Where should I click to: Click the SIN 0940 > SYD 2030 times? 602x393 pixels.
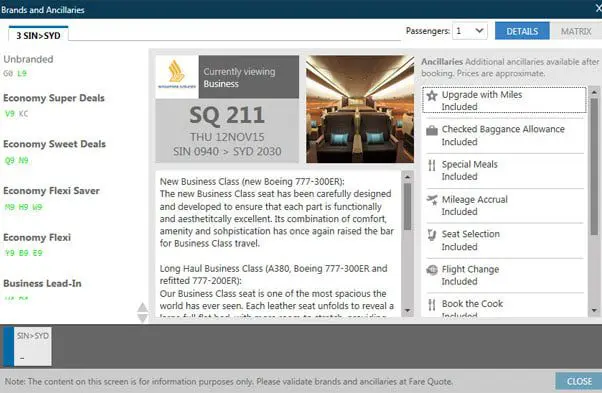pyautogui.click(x=227, y=151)
